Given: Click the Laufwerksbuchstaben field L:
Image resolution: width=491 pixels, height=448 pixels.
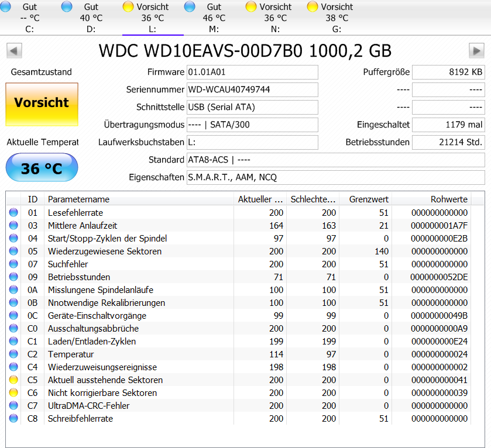Looking at the screenshot, I should [x=252, y=142].
